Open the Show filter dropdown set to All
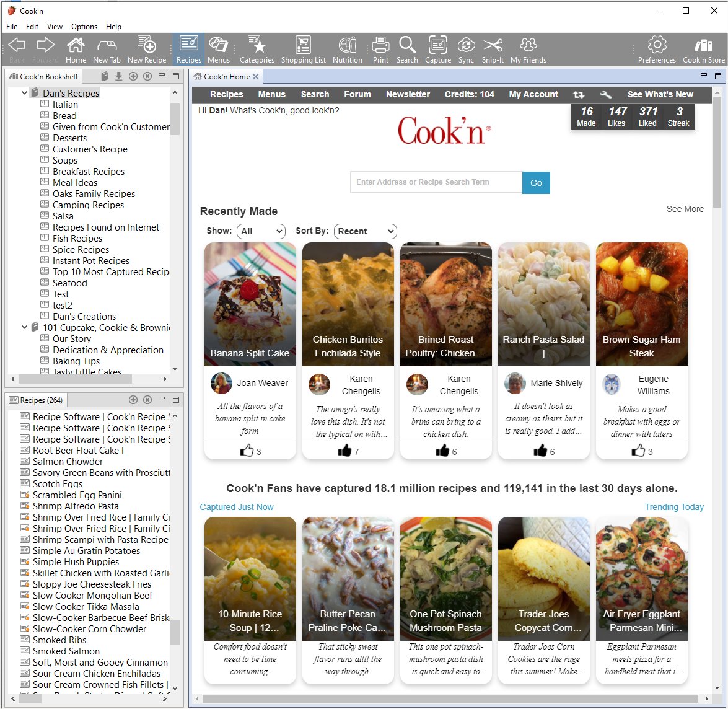The image size is (728, 709). point(261,231)
